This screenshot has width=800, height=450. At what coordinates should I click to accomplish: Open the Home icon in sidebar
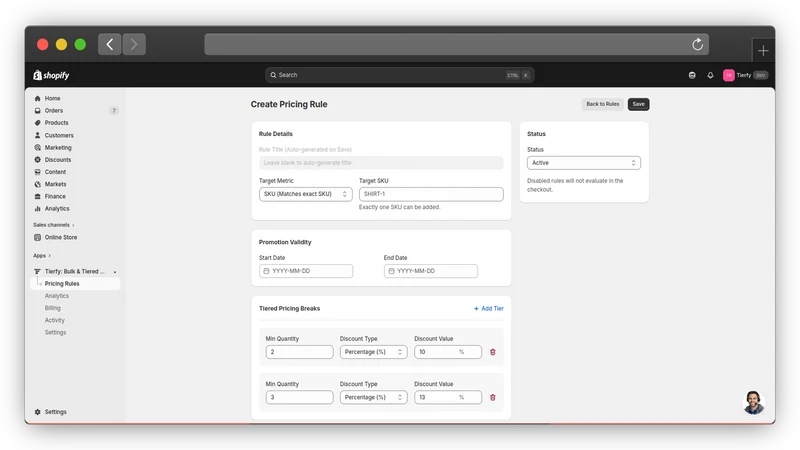click(37, 98)
